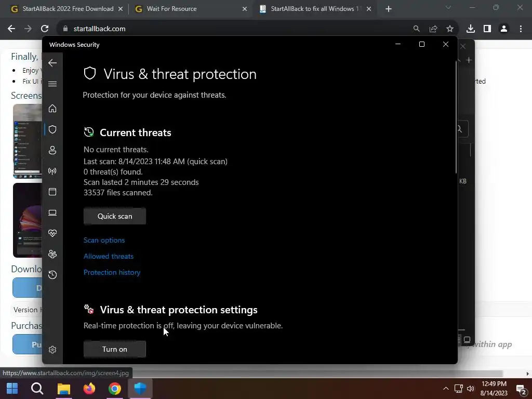
Task: Select Virus & threat protection shield icon in sidebar
Action: [52, 129]
